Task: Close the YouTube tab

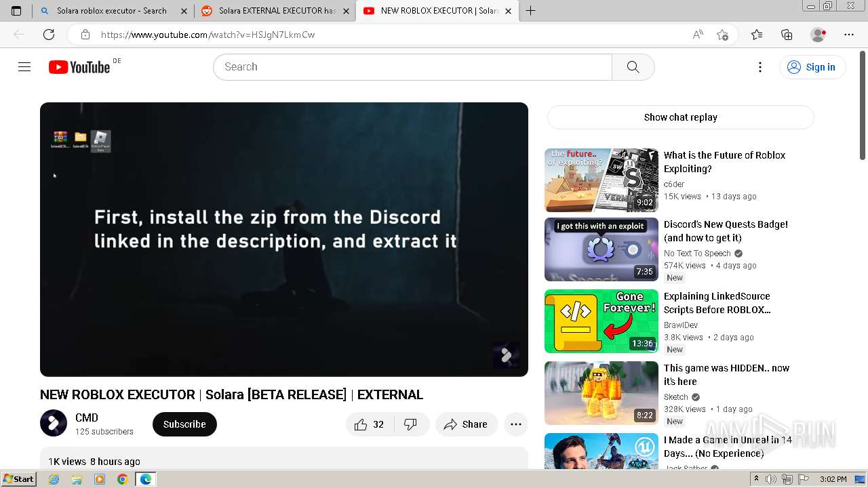Action: 508,11
